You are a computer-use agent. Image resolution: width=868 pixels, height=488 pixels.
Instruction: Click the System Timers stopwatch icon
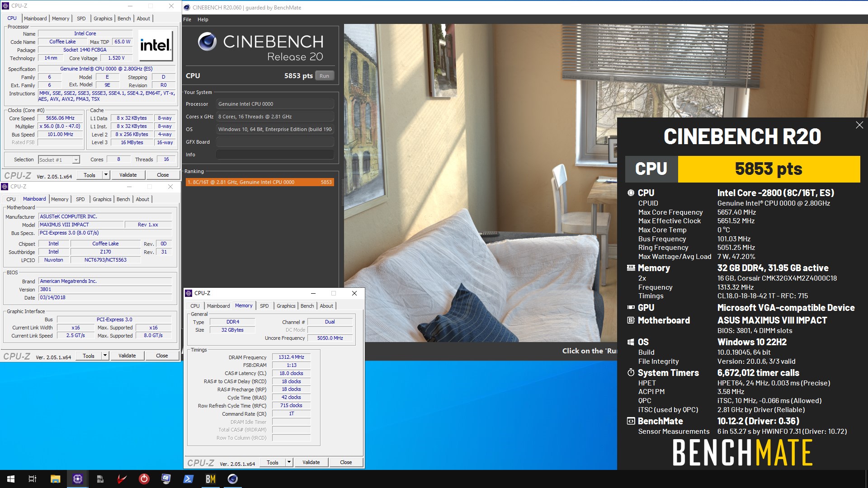[x=631, y=373]
